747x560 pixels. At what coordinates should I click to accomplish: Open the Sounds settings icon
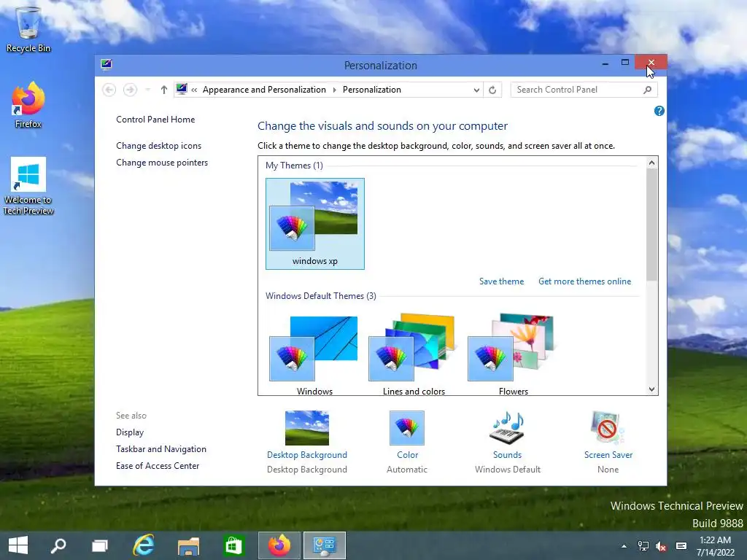point(508,427)
